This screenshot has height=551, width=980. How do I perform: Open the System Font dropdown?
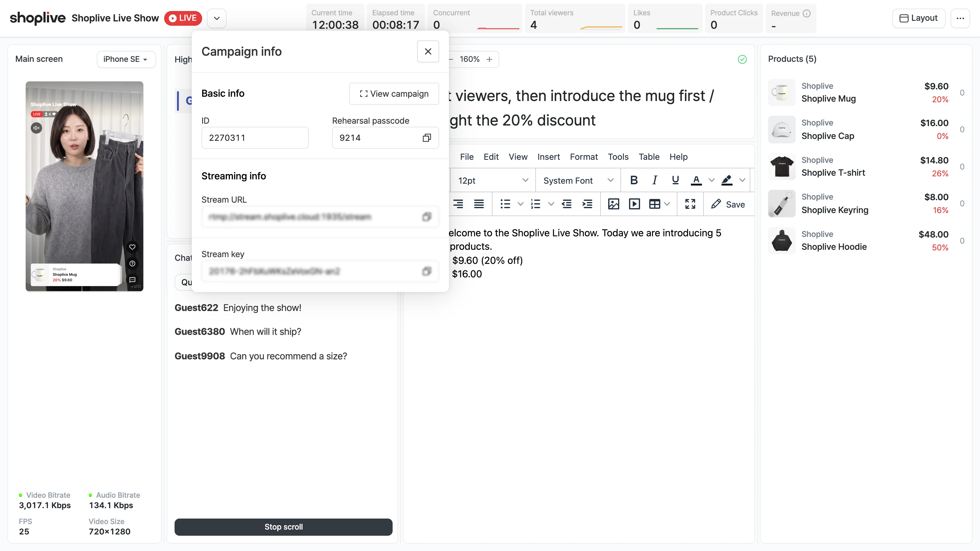pyautogui.click(x=578, y=181)
